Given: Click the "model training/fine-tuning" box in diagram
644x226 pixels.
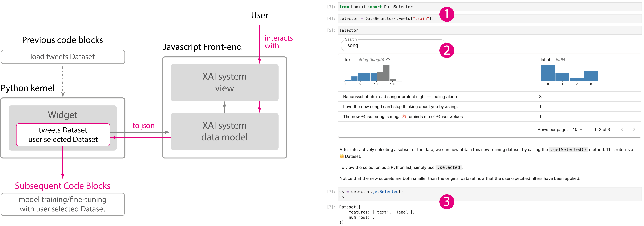Looking at the screenshot, I should pos(63,204).
